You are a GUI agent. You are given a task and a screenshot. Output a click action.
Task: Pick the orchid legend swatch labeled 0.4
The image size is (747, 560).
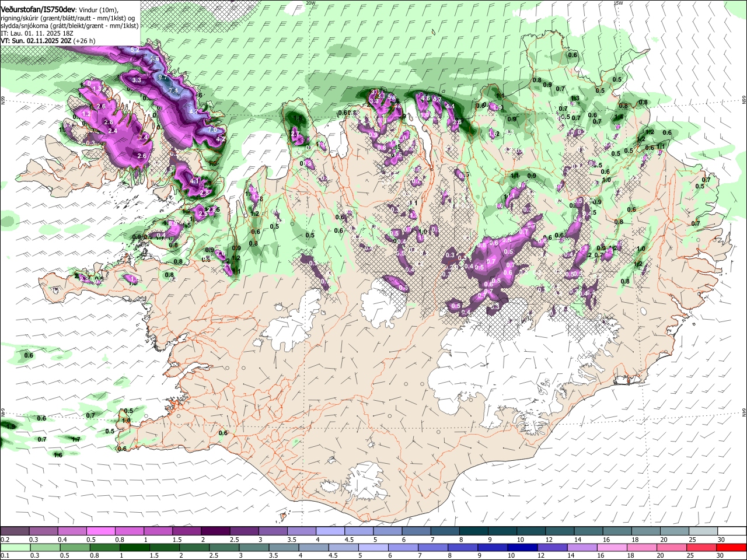pyautogui.click(x=72, y=531)
